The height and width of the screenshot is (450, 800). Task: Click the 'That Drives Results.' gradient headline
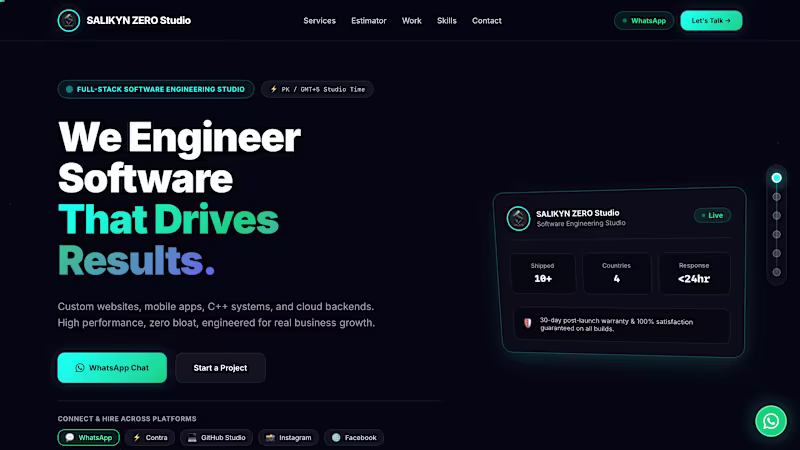[168, 240]
